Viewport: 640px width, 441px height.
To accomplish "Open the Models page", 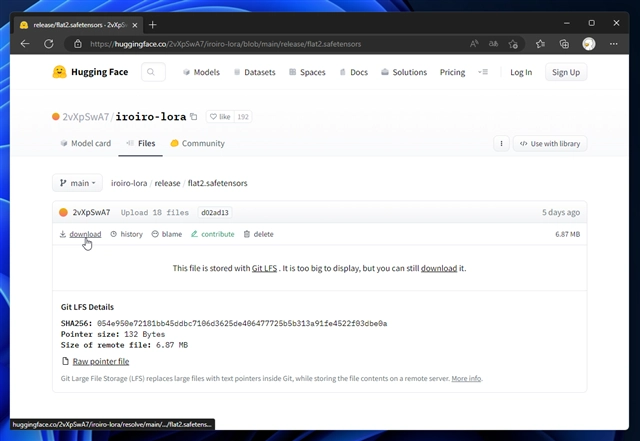I will (x=201, y=72).
